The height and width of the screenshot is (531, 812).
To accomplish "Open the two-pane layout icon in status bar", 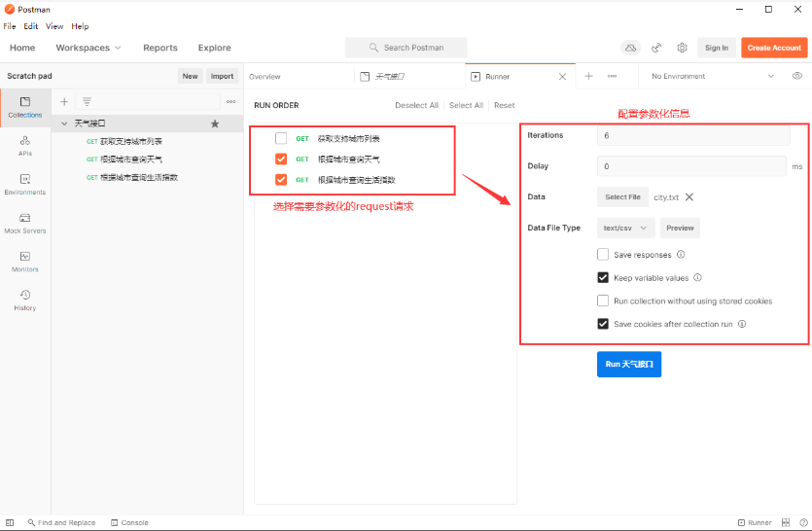I will (786, 522).
